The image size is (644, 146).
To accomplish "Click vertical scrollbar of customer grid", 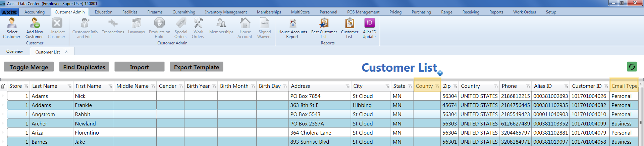I will pos(641,114).
